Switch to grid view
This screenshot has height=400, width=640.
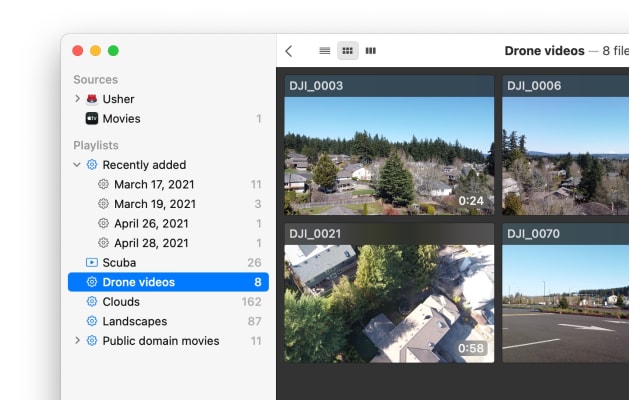[x=347, y=51]
